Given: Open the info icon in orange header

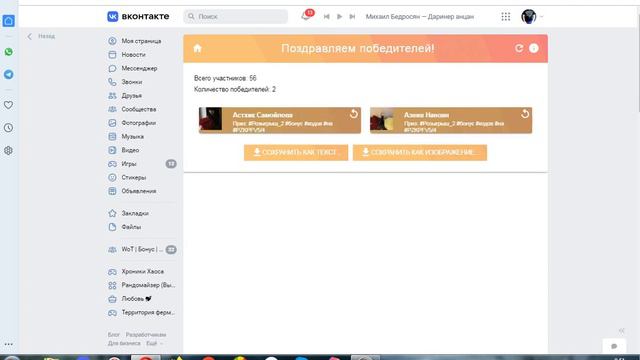Looking at the screenshot, I should click(533, 48).
